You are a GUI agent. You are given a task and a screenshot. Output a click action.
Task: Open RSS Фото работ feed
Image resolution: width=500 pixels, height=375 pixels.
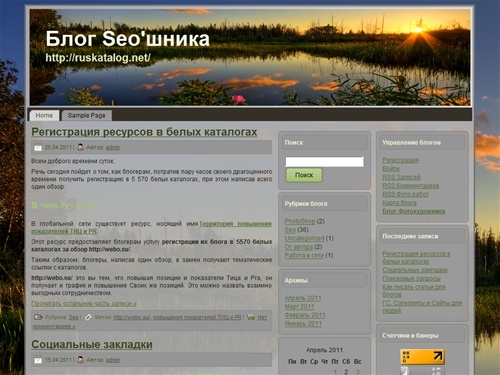[x=405, y=194]
